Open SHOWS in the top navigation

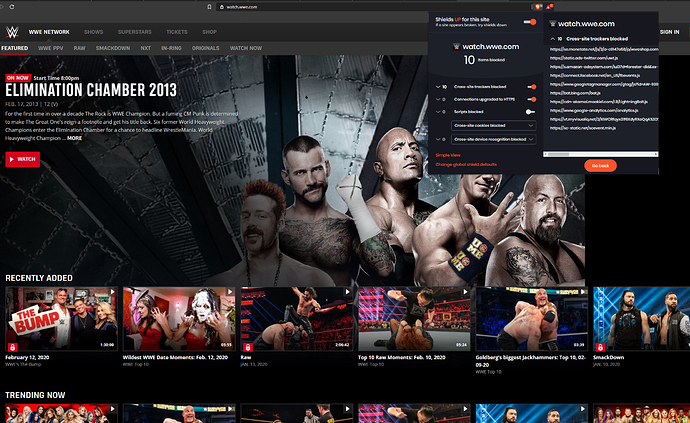tap(93, 32)
